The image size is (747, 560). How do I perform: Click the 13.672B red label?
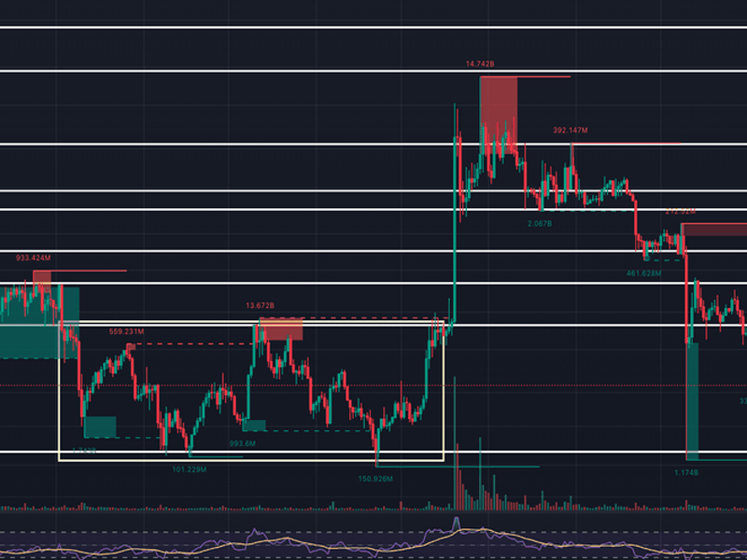pyautogui.click(x=261, y=305)
